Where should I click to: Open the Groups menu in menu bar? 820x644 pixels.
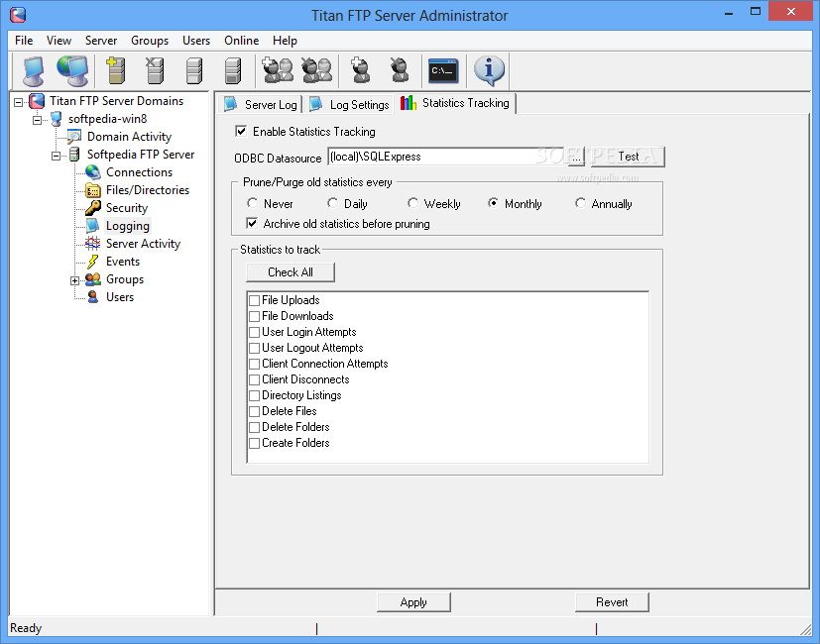coord(150,41)
